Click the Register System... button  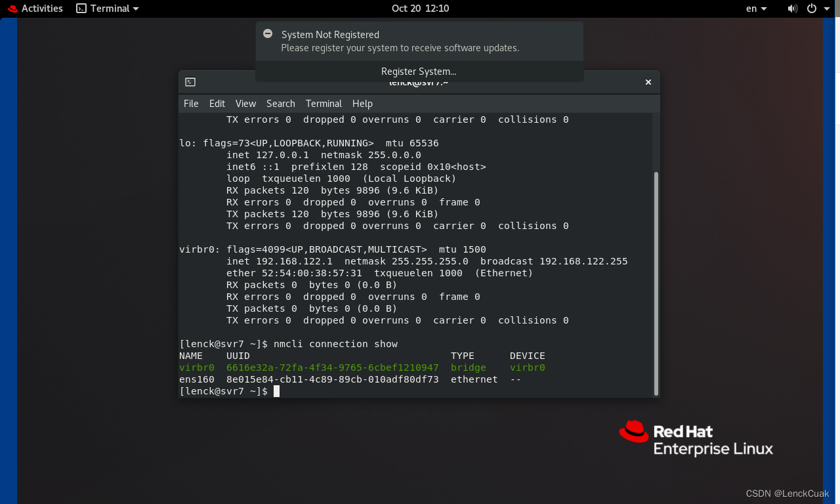tap(418, 72)
